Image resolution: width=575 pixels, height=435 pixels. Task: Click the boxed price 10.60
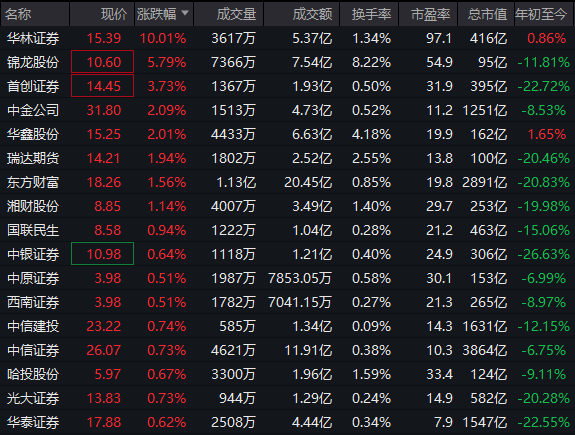(x=102, y=62)
